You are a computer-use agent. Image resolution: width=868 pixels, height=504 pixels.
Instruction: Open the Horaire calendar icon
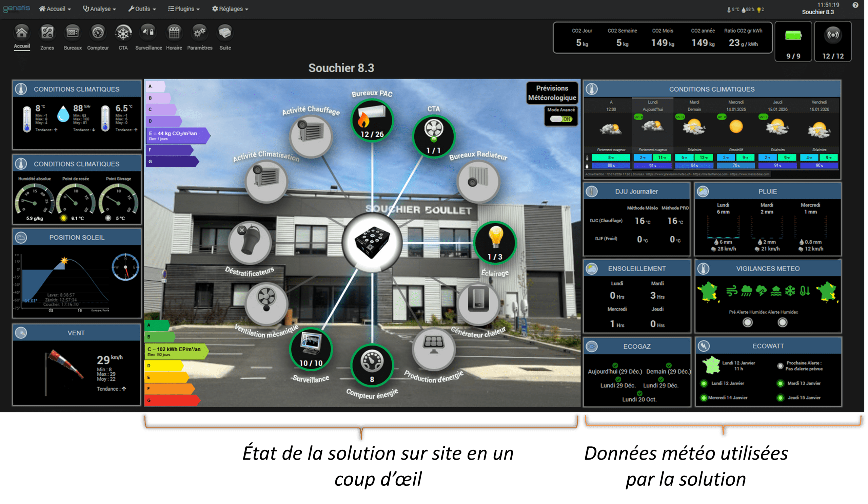pyautogui.click(x=174, y=33)
